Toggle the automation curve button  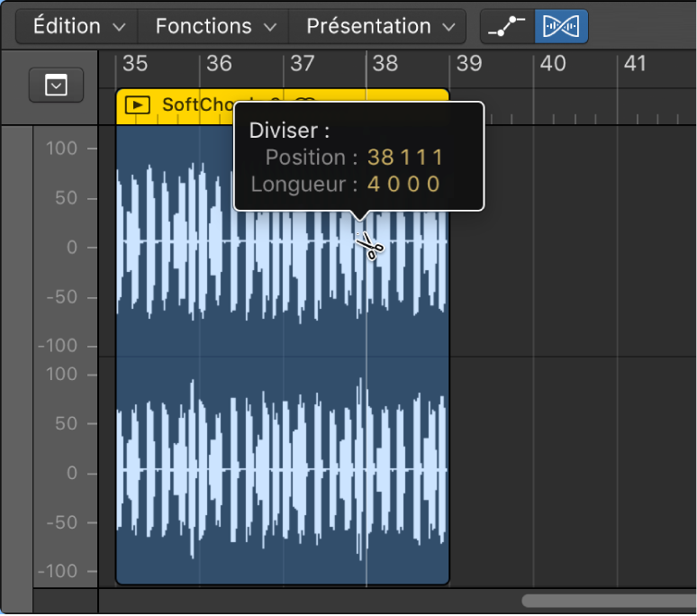coord(508,27)
